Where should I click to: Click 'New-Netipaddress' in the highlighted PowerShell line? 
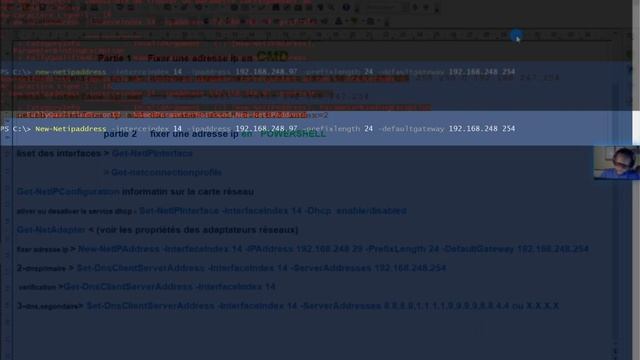point(71,129)
